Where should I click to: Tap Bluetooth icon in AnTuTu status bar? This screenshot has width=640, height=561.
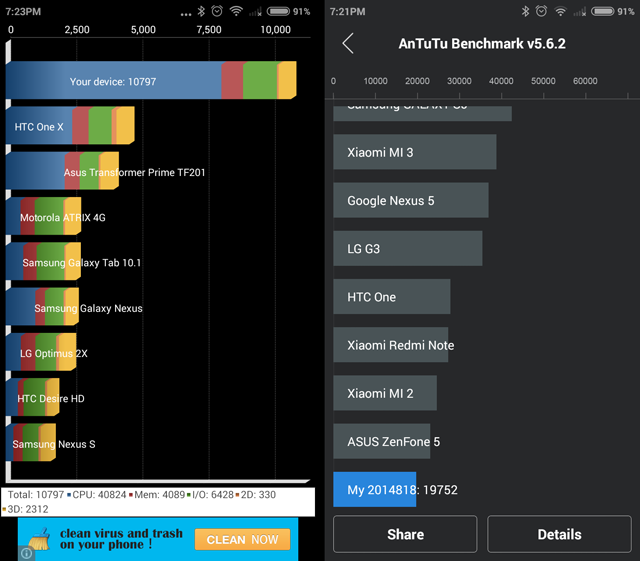tap(525, 11)
